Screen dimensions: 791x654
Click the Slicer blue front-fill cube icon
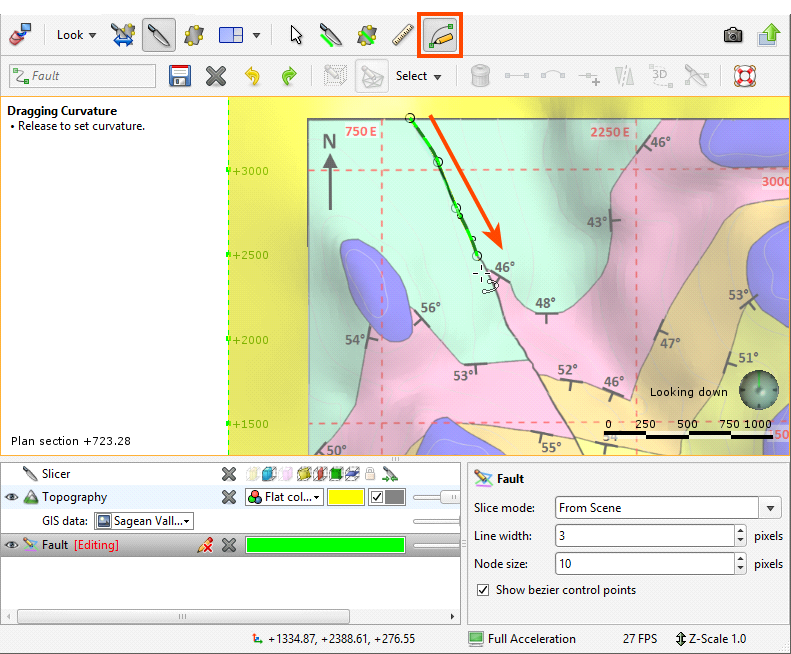(269, 474)
